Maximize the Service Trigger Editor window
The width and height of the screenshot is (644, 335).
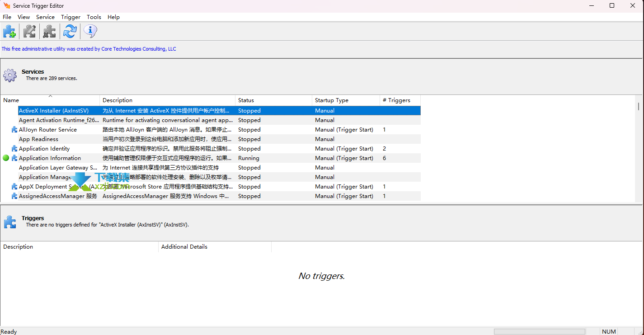coord(612,6)
